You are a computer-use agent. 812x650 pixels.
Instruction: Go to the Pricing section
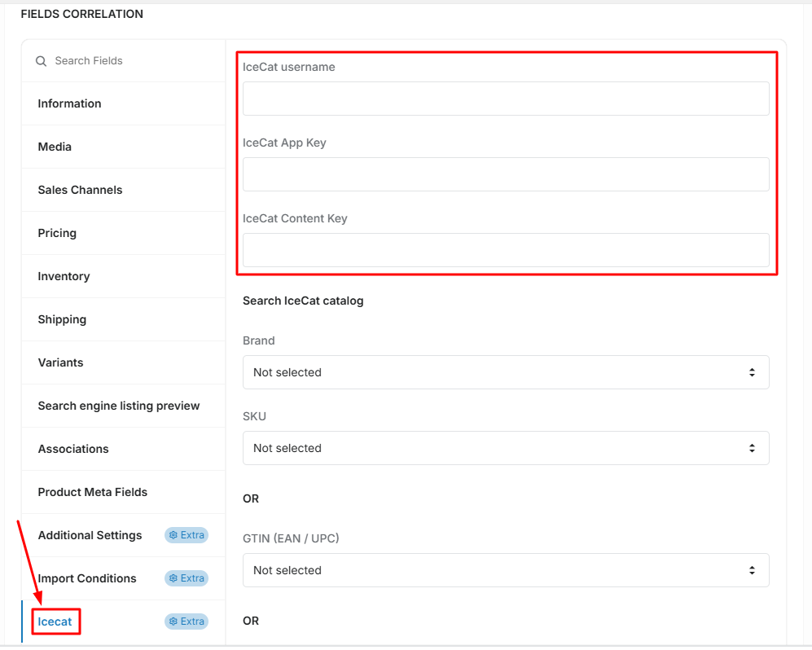click(123, 233)
